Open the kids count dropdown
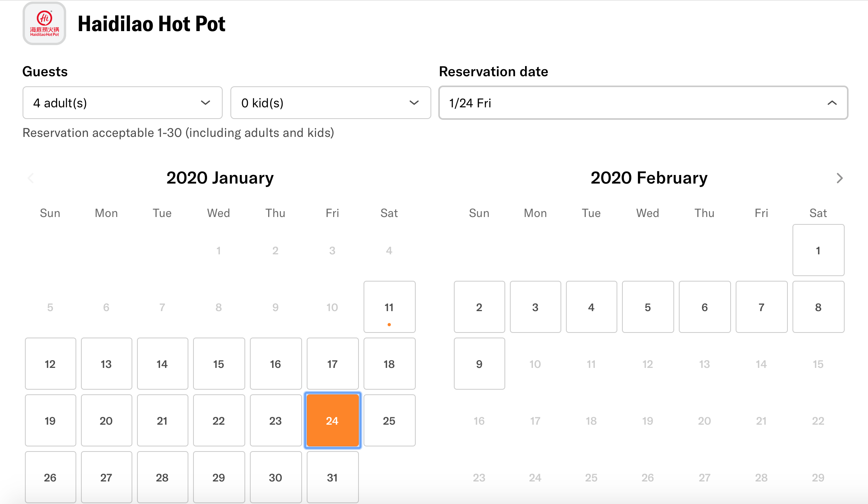Screen dimensions: 868x504 (330, 103)
